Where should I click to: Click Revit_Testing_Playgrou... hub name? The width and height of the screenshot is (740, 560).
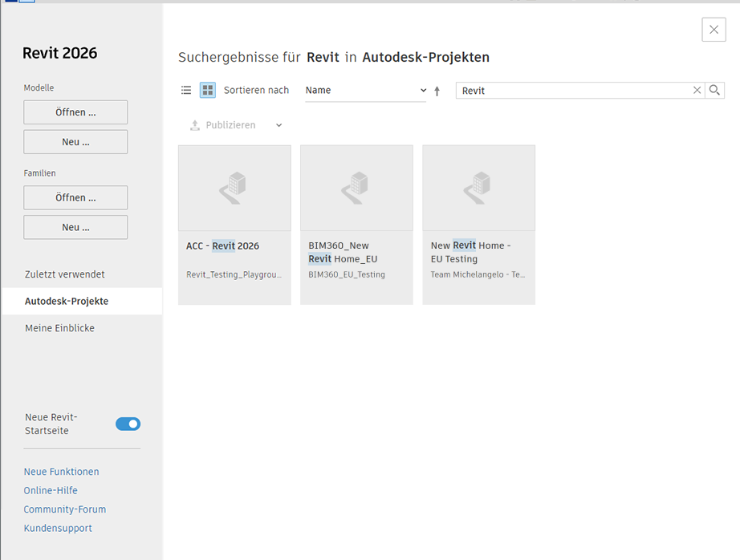[x=234, y=274]
